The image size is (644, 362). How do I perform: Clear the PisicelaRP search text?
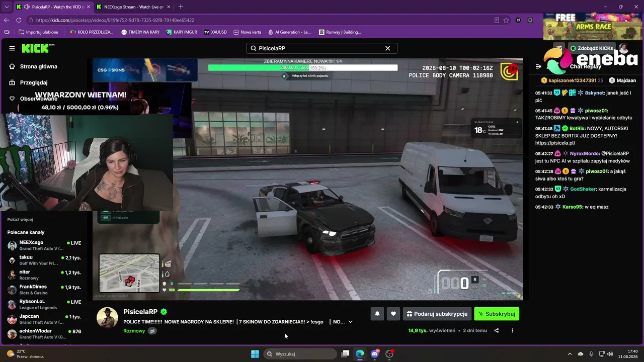(x=387, y=48)
